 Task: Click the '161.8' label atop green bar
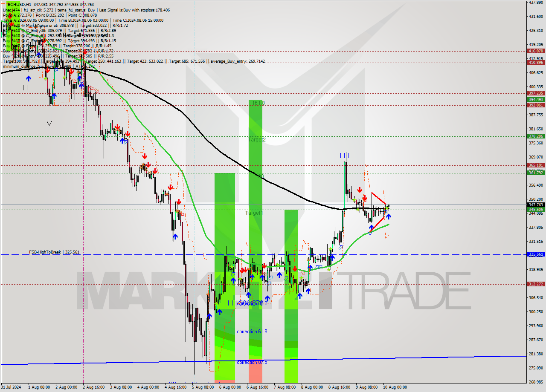pyautogui.click(x=258, y=103)
